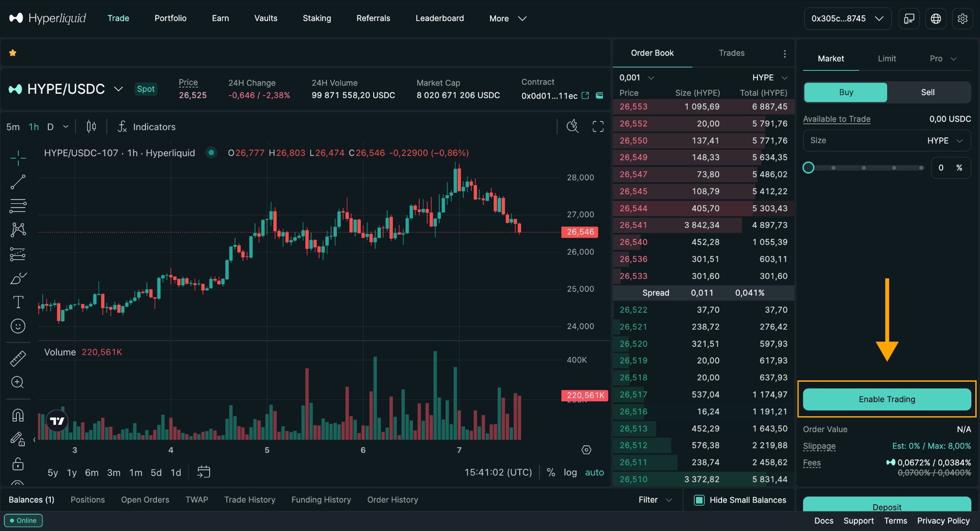Click the slider's 50% midpoint marker
This screenshot has width=980, height=531.
(x=864, y=168)
